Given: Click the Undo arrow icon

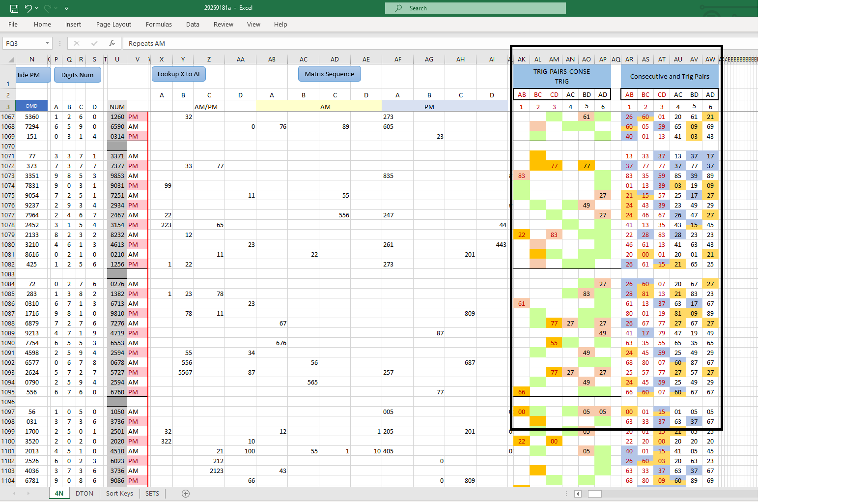Looking at the screenshot, I should point(28,8).
